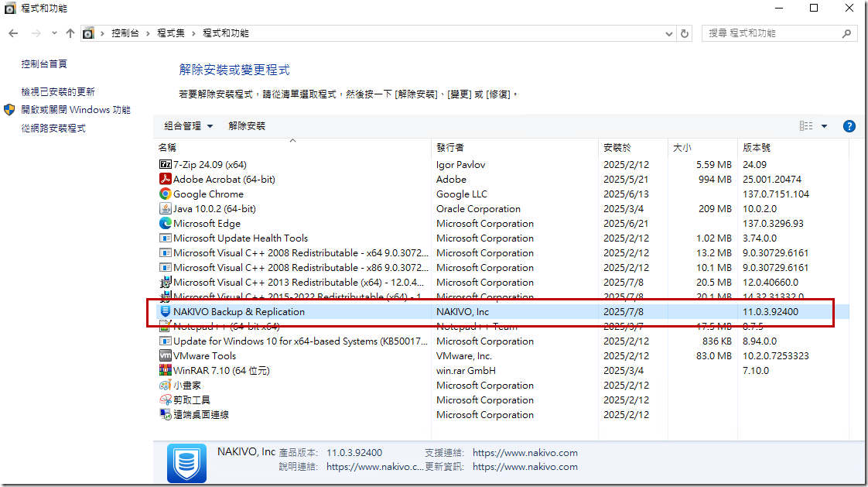Viewport: 868px width, 487px height.
Task: Click the 說明連結 URL in details pane
Action: [374, 467]
